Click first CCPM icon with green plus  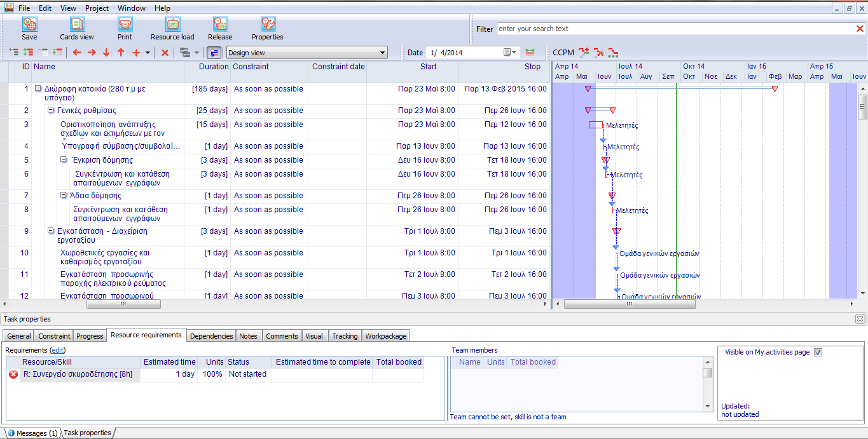pyautogui.click(x=584, y=53)
